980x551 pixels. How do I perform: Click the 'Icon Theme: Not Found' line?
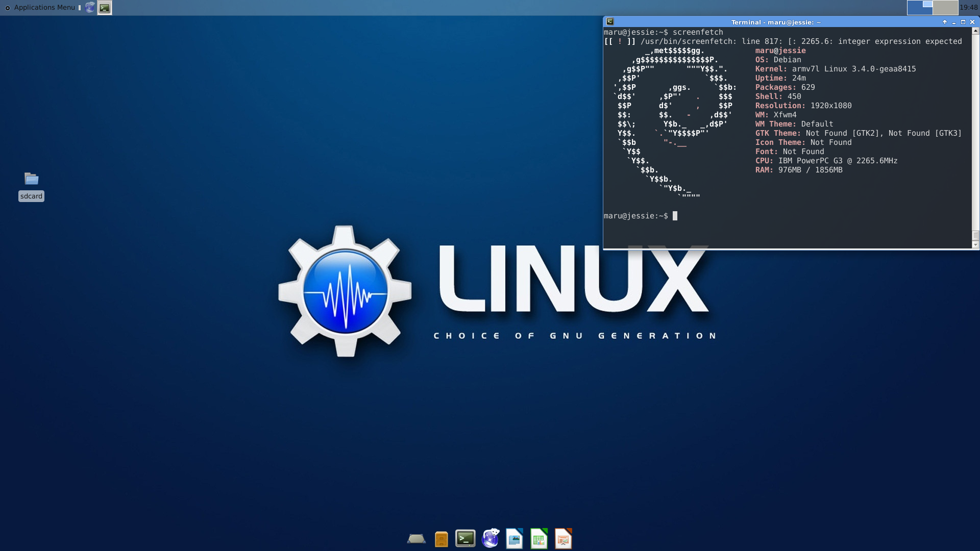tap(803, 142)
